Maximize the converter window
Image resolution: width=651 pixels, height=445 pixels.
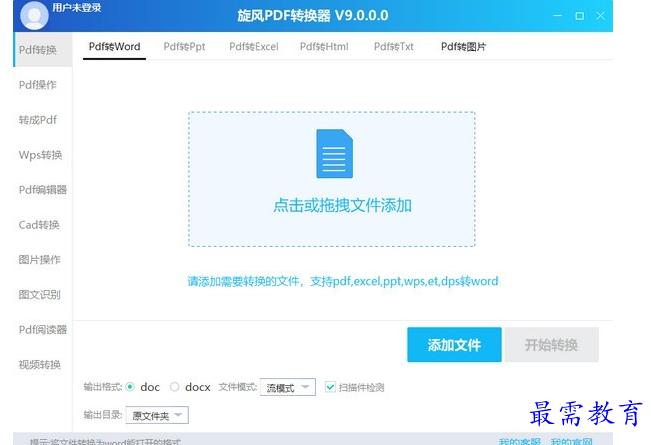(579, 16)
